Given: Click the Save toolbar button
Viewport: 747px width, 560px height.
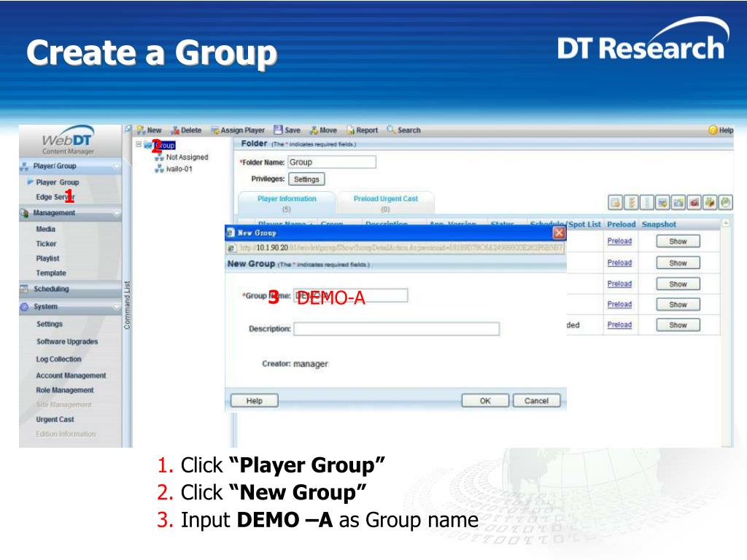Looking at the screenshot, I should coord(287,130).
